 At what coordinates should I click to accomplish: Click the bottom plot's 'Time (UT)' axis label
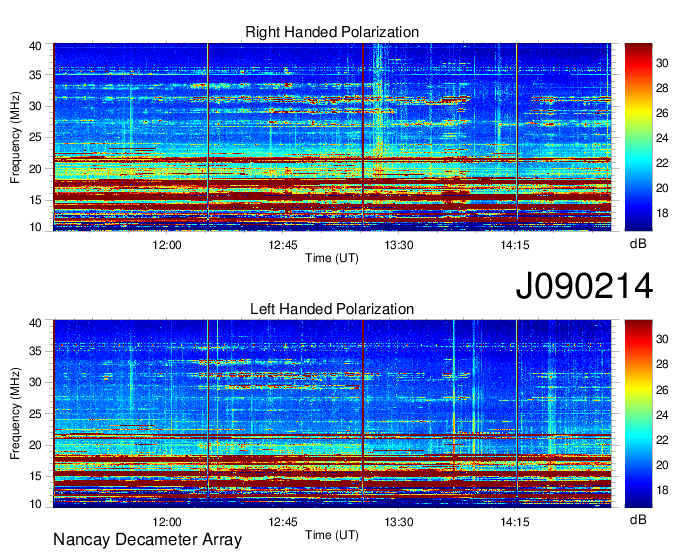coord(332,535)
